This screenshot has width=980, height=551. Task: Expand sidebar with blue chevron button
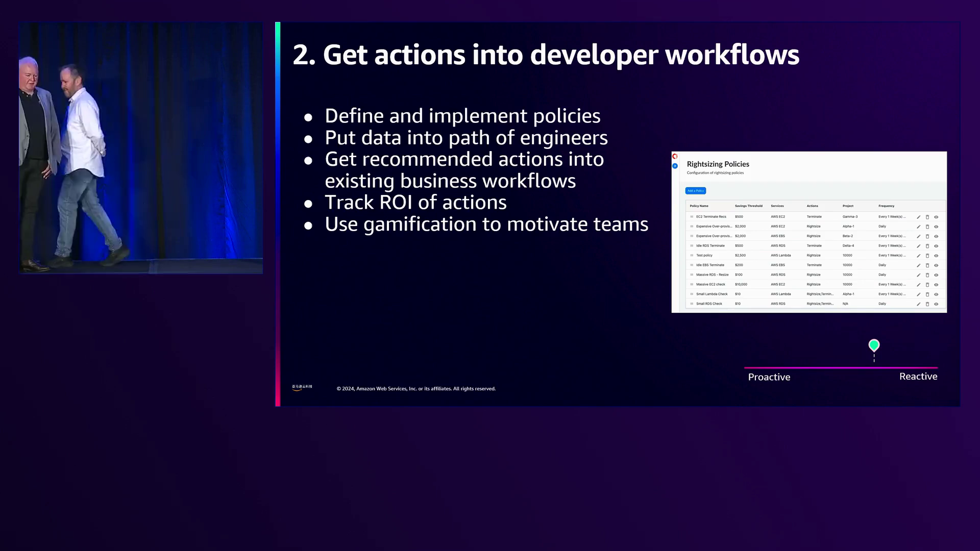pos(675,166)
